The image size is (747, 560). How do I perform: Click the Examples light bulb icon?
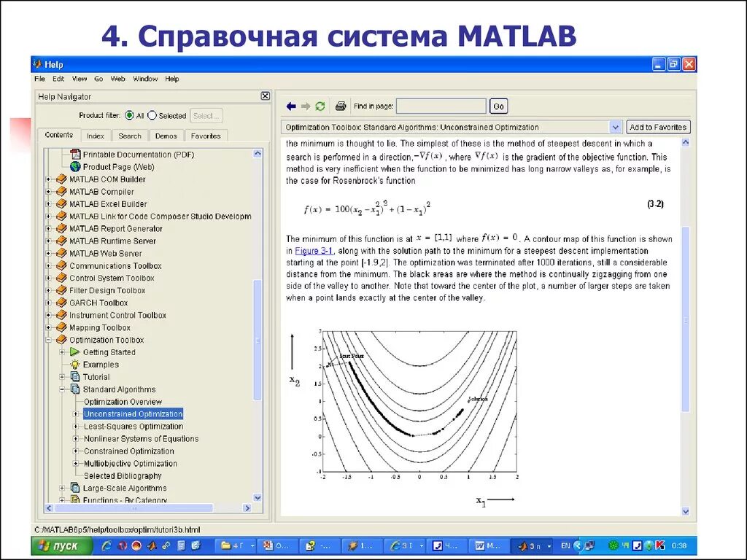(x=75, y=365)
